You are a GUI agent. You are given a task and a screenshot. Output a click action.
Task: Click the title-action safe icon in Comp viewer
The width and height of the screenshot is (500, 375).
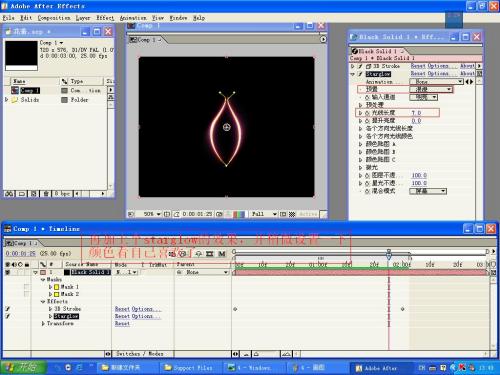(x=167, y=214)
